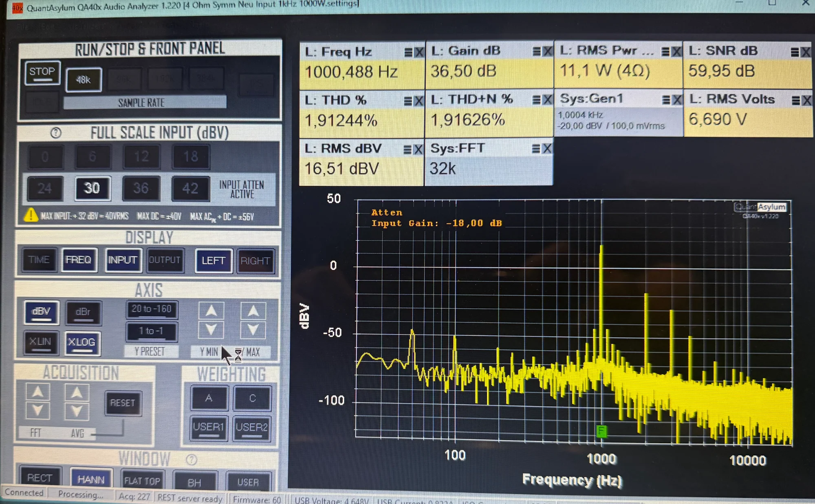The width and height of the screenshot is (815, 504).
Task: Close the L: RMS Pwr measurement tile
Action: pyautogui.click(x=676, y=52)
